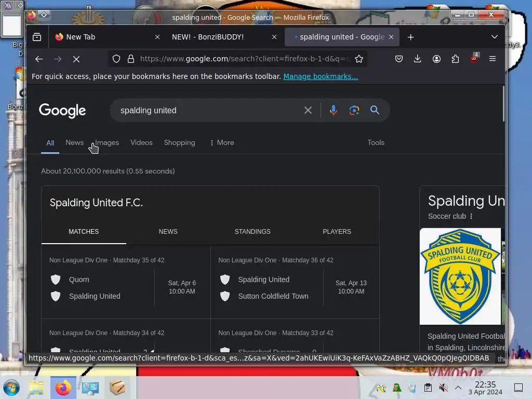This screenshot has width=532, height=399.
Task: Open the package box taskbar icon
Action: pos(117,388)
